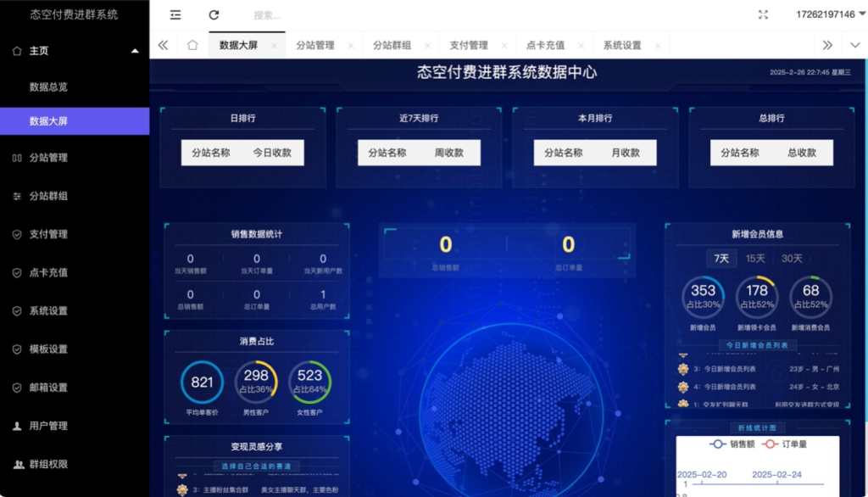Click the 女性客户 523 progress ring
Viewport: 868px width, 497px height.
point(309,382)
